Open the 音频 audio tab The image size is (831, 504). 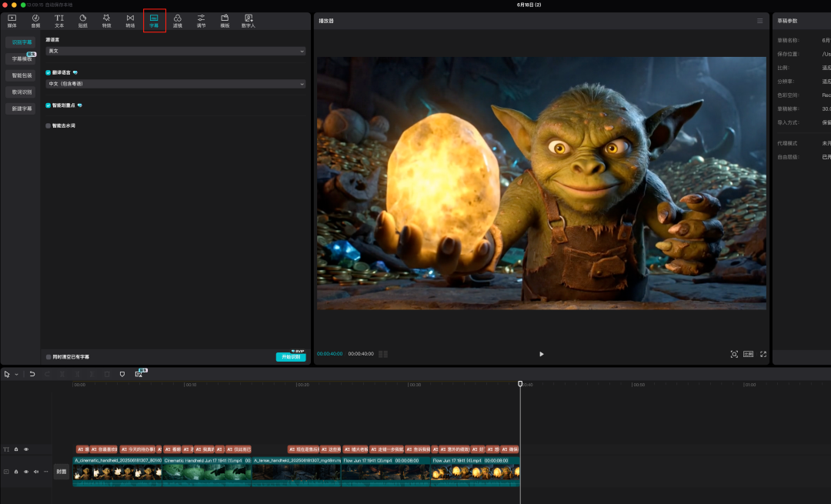pyautogui.click(x=35, y=21)
